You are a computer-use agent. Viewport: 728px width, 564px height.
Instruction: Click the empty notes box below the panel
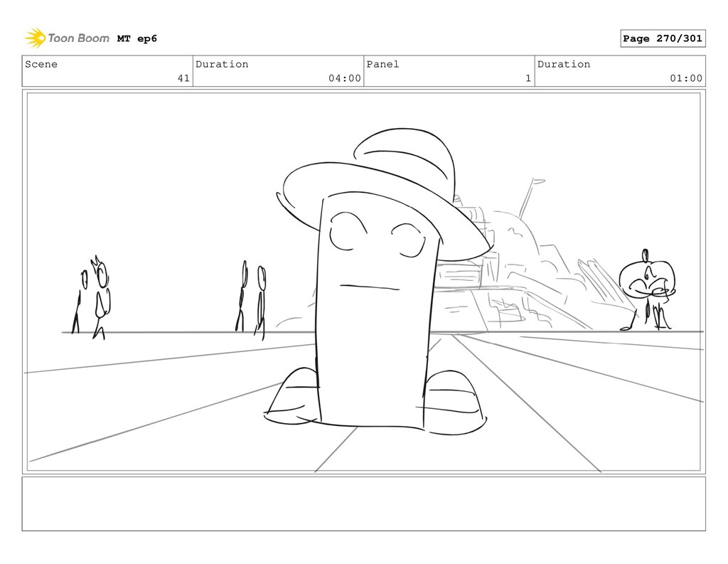click(x=363, y=504)
